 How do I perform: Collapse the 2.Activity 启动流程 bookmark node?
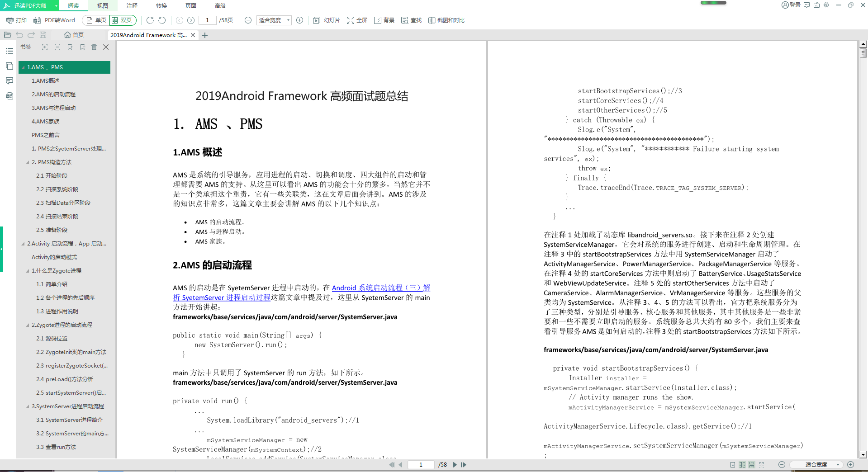point(23,244)
